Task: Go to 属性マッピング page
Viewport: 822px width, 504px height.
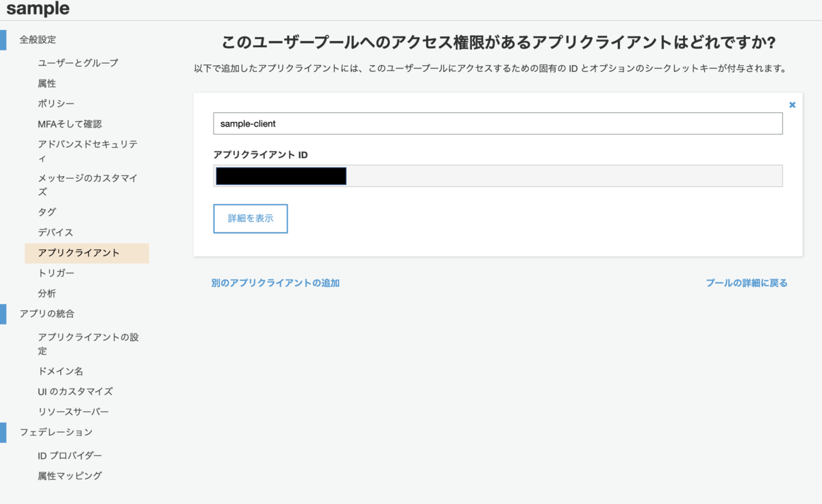Action: [x=70, y=476]
